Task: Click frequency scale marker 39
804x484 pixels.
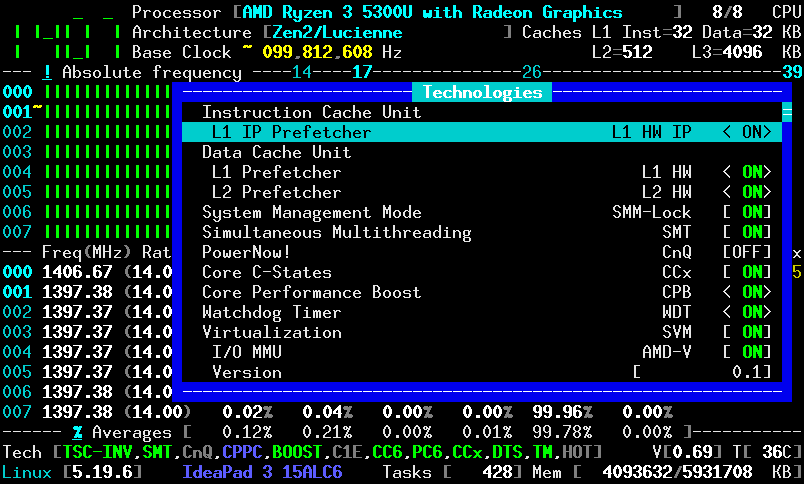Action: point(792,72)
